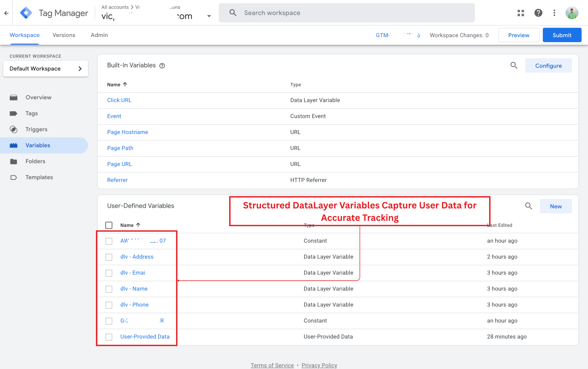Image resolution: width=588 pixels, height=369 pixels.
Task: Click the help question mark icon
Action: coord(538,13)
